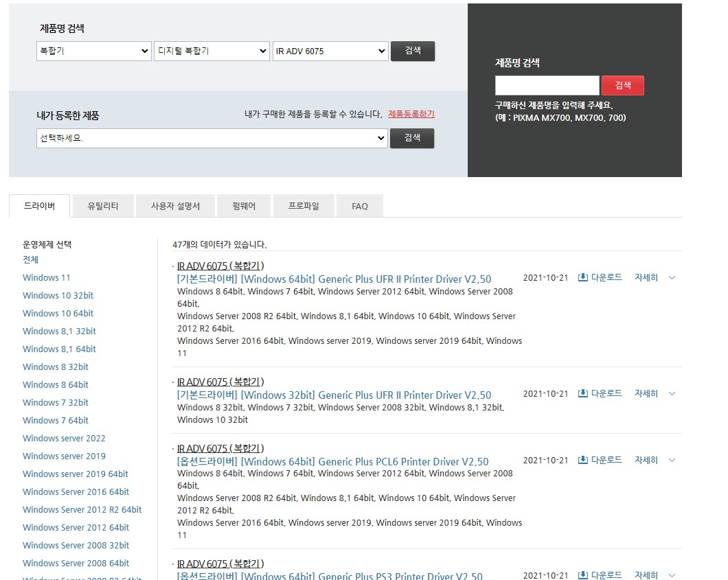Open the 64bit UFR II Printer Driver V2.50 link
The height and width of the screenshot is (580, 728).
[x=334, y=279]
